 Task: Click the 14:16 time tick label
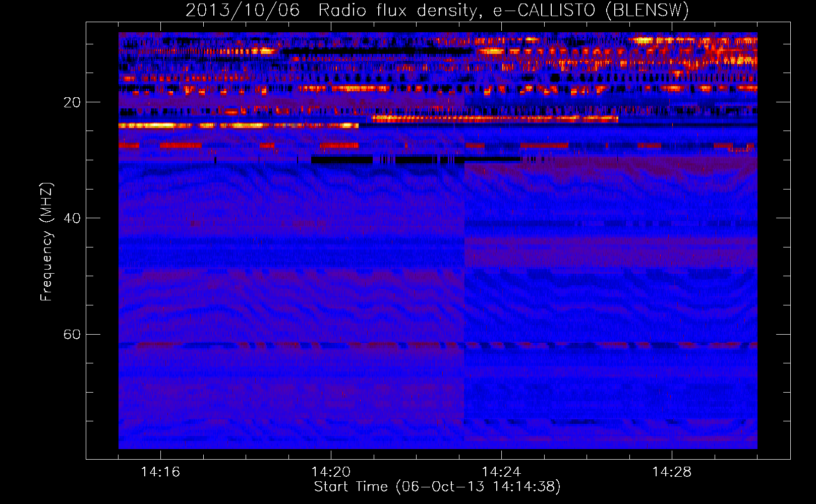tap(160, 472)
